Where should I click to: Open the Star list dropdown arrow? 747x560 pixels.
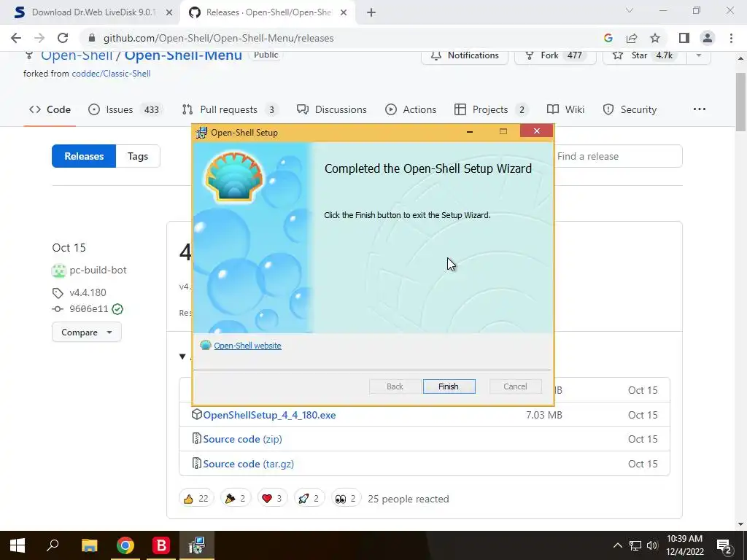698,55
